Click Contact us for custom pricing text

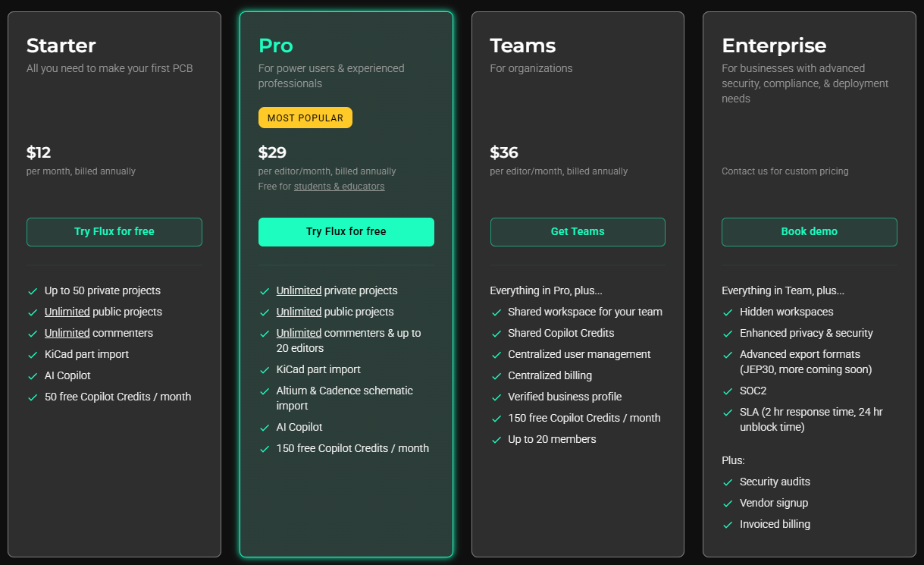[x=785, y=171]
